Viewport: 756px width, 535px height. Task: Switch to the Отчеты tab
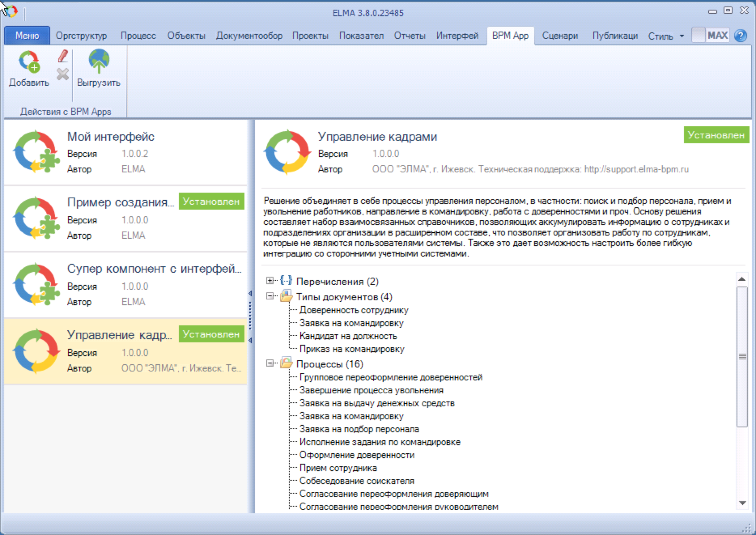(410, 36)
